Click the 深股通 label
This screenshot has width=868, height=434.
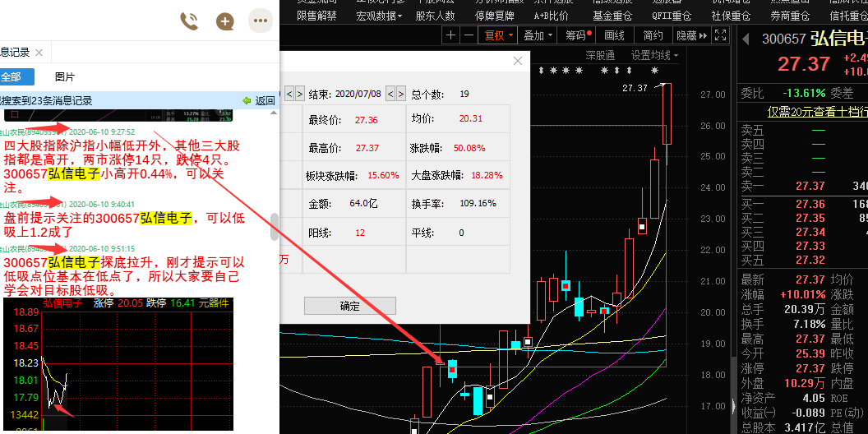point(600,55)
